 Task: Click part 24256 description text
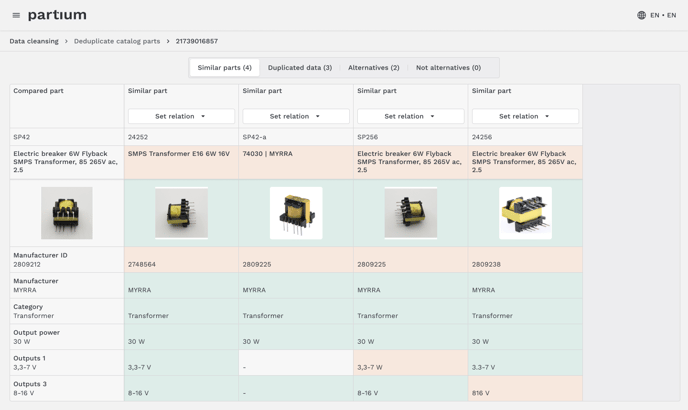(x=524, y=162)
